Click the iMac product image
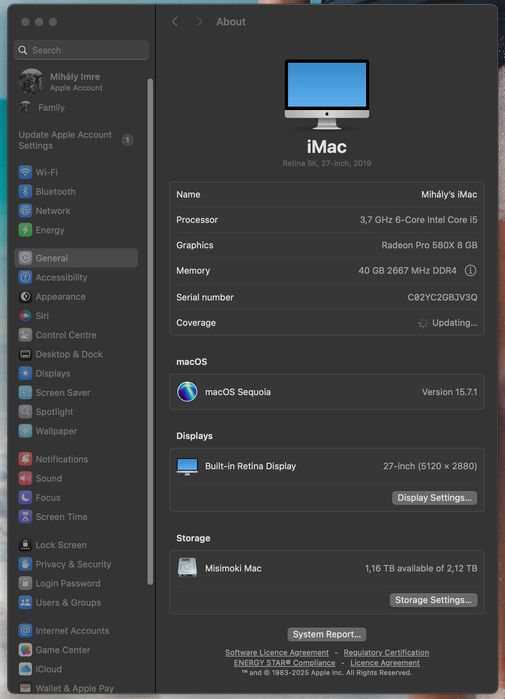Screen dimensions: 505x699 click(x=327, y=95)
